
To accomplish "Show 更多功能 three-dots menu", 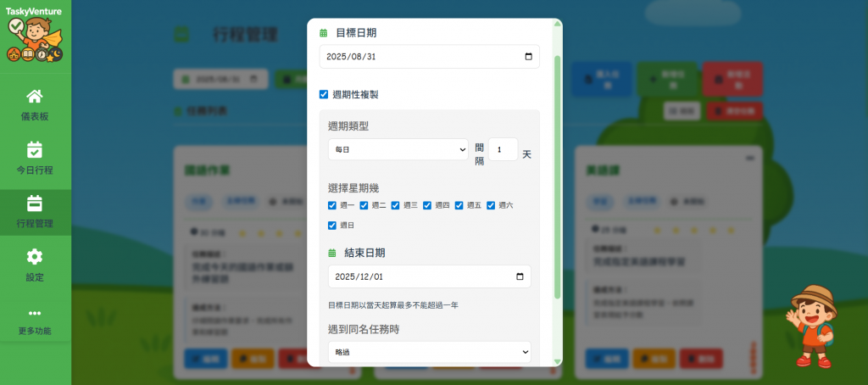I will [35, 321].
